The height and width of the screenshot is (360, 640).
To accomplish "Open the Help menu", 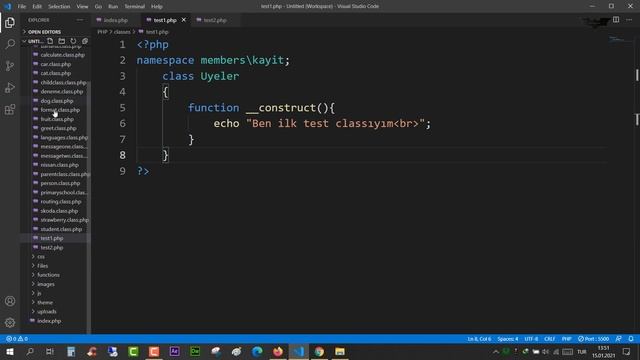I will [157, 7].
